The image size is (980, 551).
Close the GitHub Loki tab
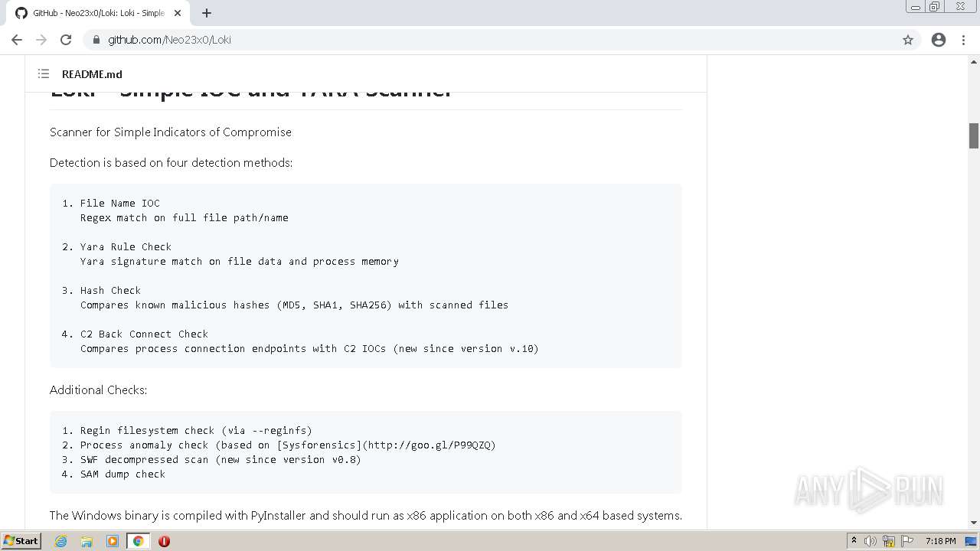click(x=178, y=13)
